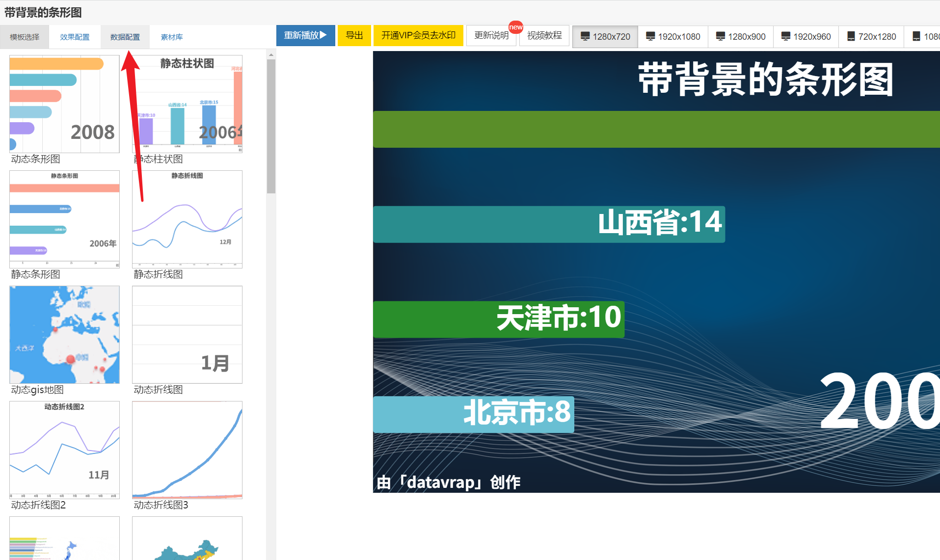Click the 山西省:14 bar in preview
The height and width of the screenshot is (560, 940).
549,224
